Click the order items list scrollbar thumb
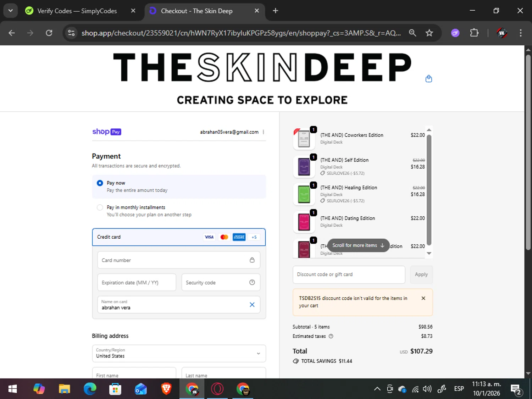Image resolution: width=532 pixels, height=399 pixels. (429, 190)
